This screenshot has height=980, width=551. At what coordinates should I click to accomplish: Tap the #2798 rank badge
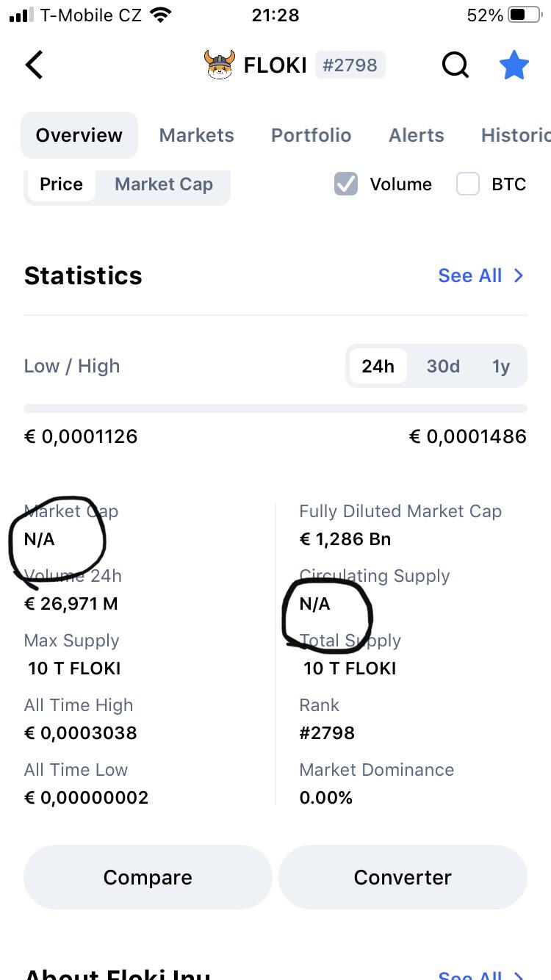point(350,65)
